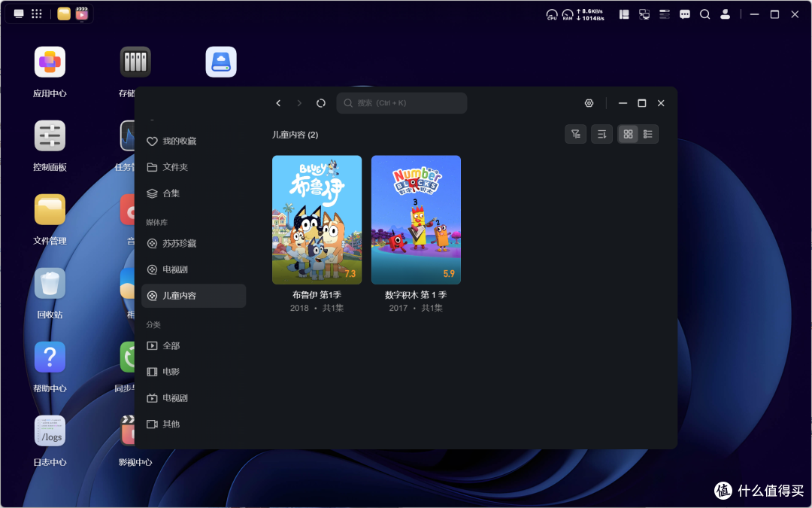Open the global search icon in top bar
Viewport: 812px width, 508px height.
[704, 14]
